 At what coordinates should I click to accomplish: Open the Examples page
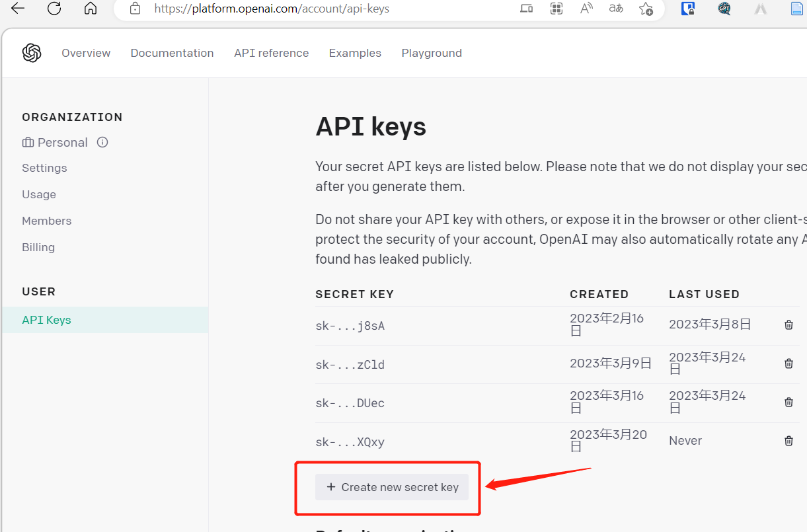pos(355,53)
